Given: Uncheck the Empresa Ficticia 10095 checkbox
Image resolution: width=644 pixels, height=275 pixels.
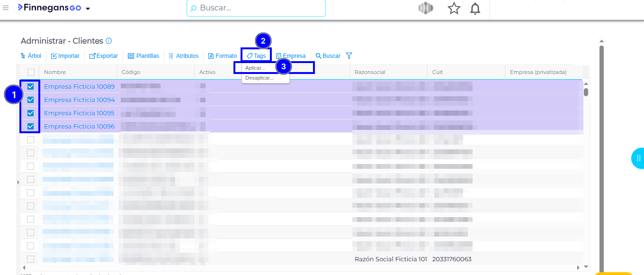Looking at the screenshot, I should point(31,113).
